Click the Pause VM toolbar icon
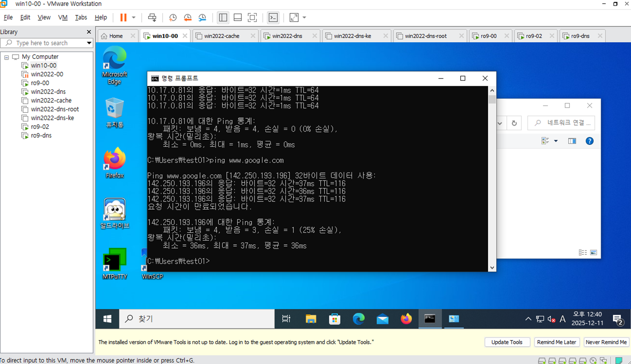 [x=123, y=17]
